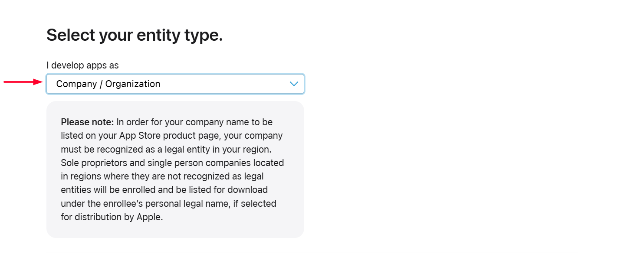Click the 'Company / Organization' selected text
Image resolution: width=644 pixels, height=264 pixels.
pyautogui.click(x=108, y=84)
